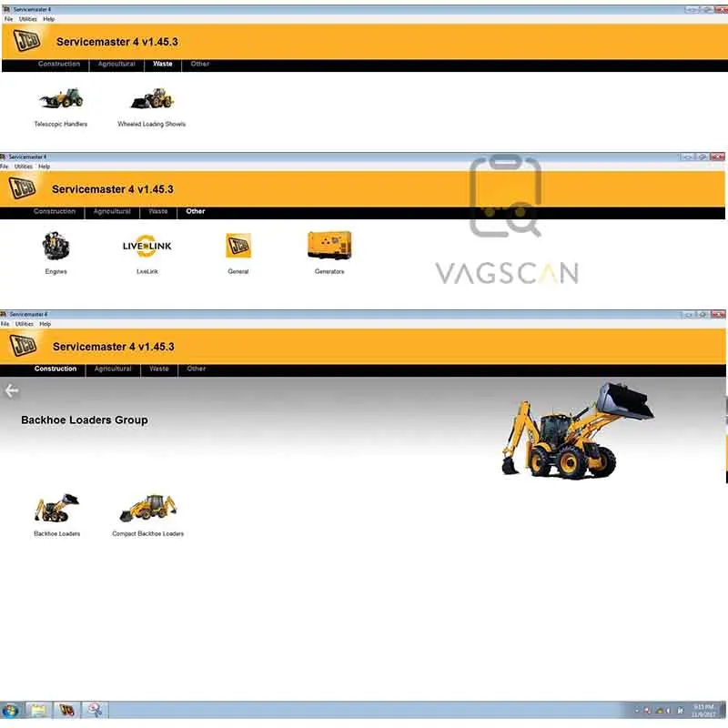Click the Wheeled Loading Shovels label
728x728 pixels.
[152, 124]
